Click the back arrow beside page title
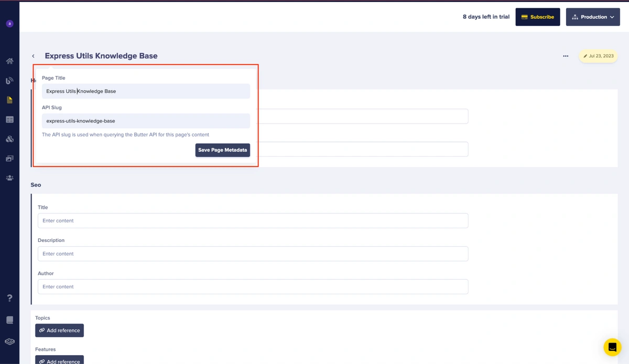The image size is (629, 364). (x=34, y=56)
